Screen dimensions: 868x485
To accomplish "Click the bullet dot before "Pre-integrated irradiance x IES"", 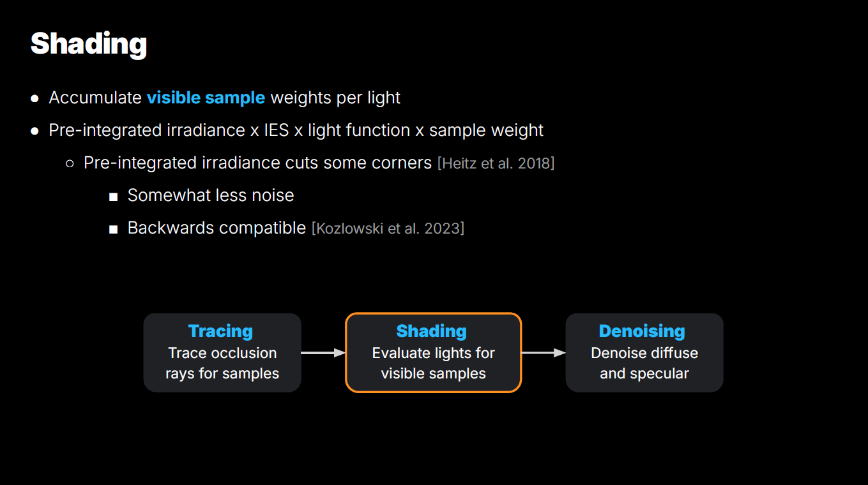I will 35,131.
